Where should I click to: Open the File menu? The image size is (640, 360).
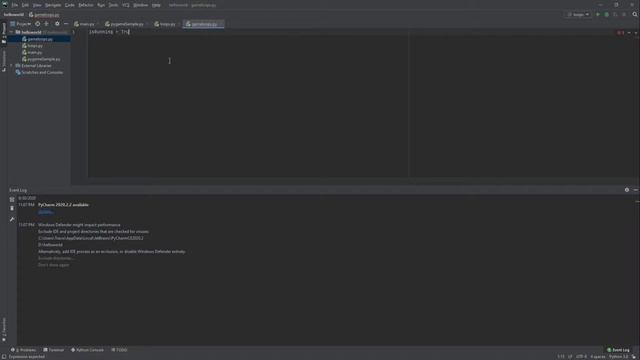tap(15, 5)
